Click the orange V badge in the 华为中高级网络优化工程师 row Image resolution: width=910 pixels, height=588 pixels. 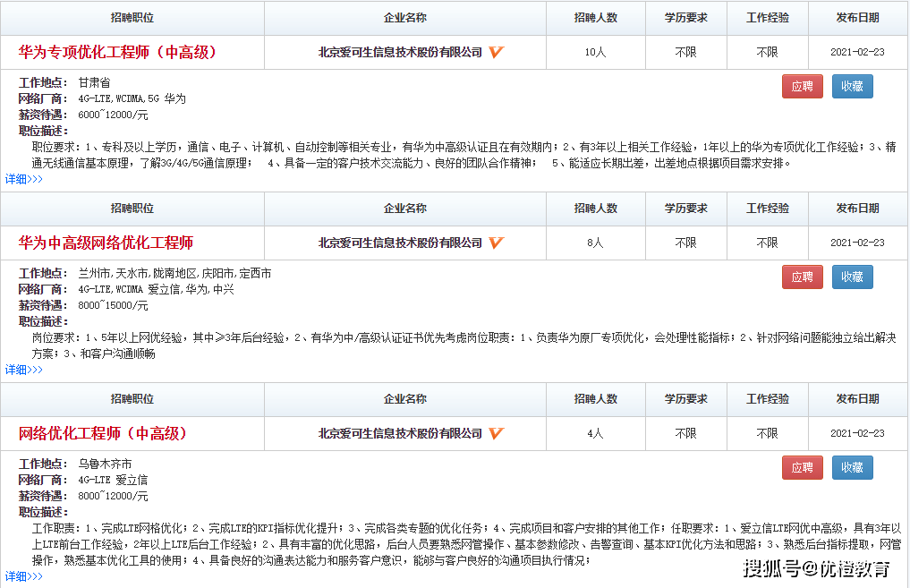(497, 243)
